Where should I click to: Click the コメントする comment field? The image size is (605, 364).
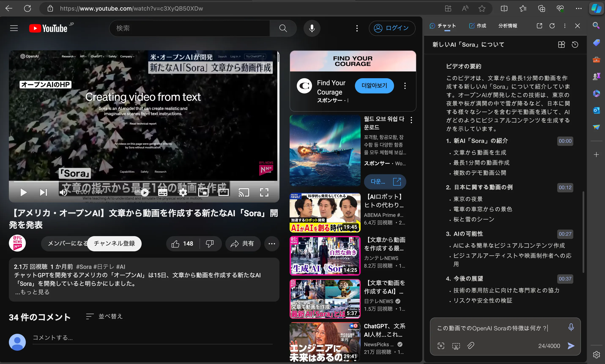click(152, 338)
